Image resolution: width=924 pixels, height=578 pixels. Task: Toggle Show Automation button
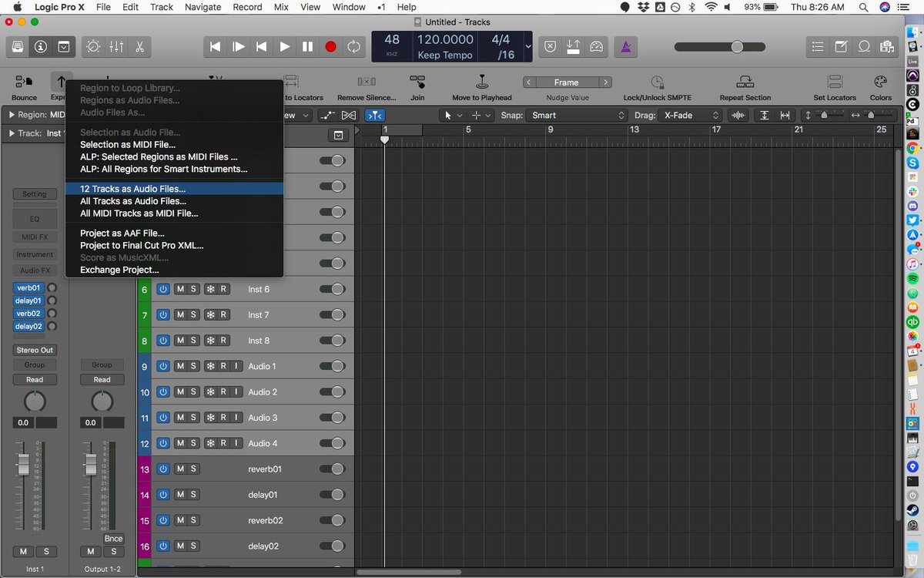point(326,115)
